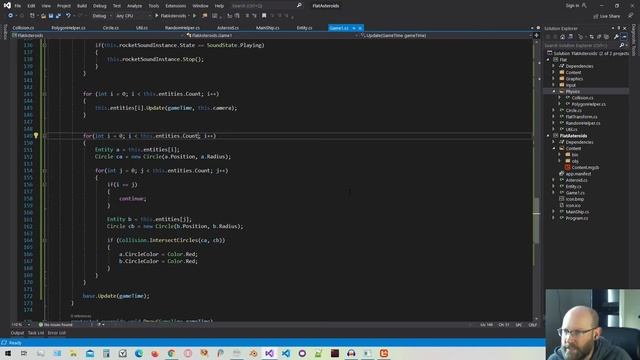Click the Save All toolbar icon
640x360 pixels.
[x=58, y=16]
